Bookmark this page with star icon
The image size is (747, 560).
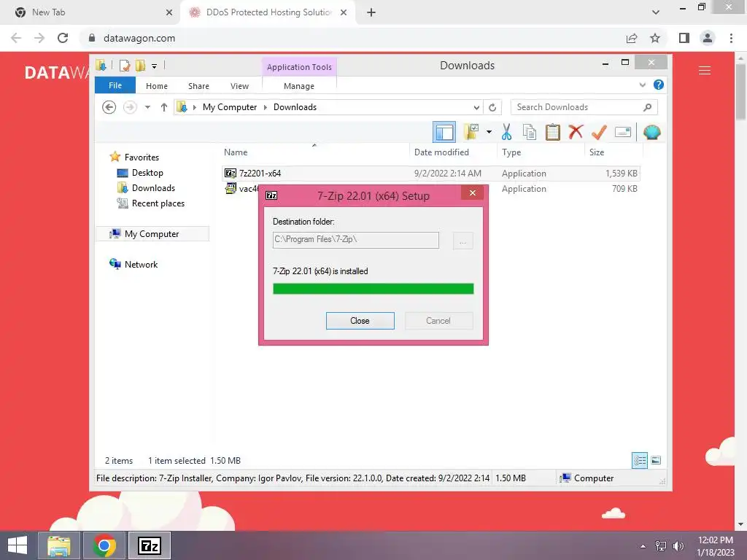[x=655, y=38]
